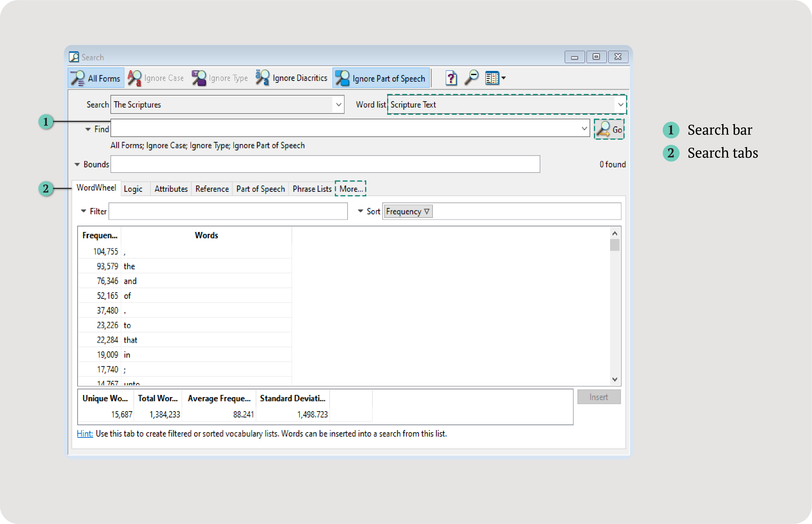Toggle the Ignore Type option
Image resolution: width=812 pixels, height=524 pixels.
[x=220, y=78]
